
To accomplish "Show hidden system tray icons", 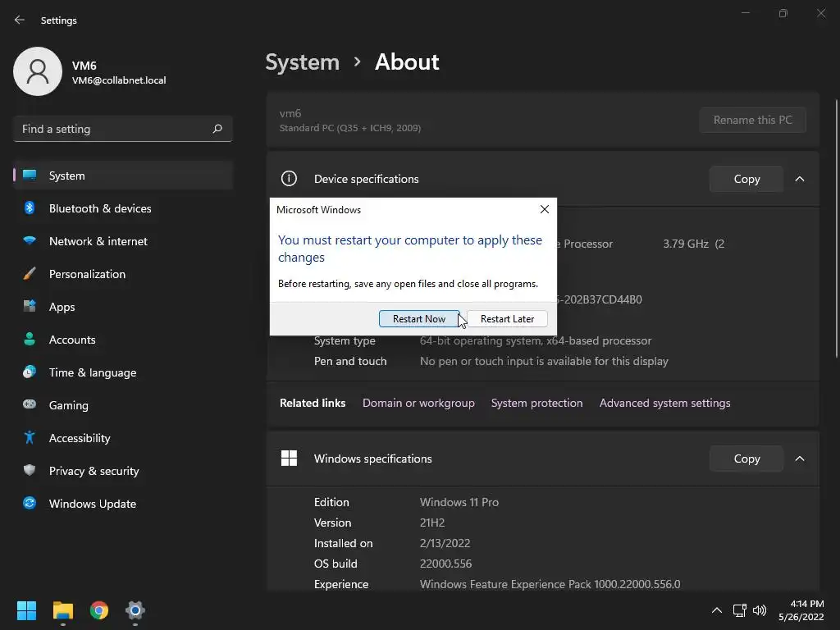I will click(716, 610).
